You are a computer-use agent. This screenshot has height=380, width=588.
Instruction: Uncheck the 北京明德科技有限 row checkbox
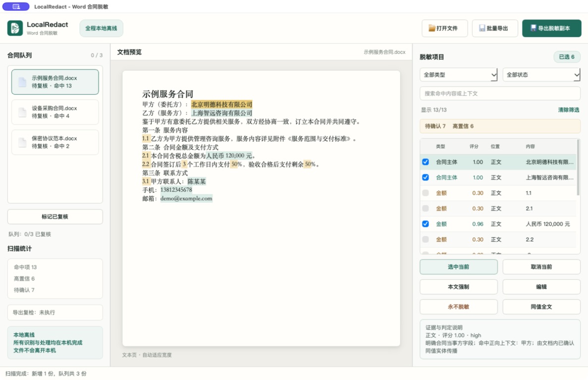(x=425, y=162)
